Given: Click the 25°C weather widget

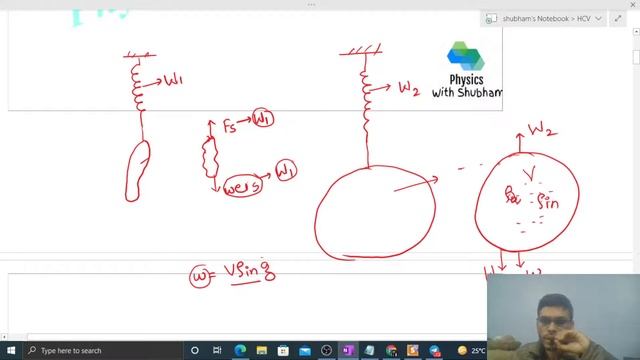Looking at the screenshot, I should [x=471, y=350].
